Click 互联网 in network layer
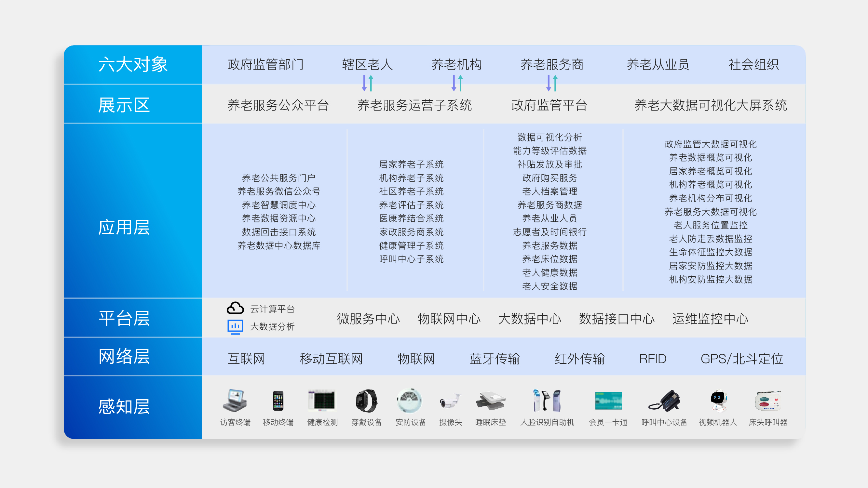The image size is (868, 488). [246, 359]
